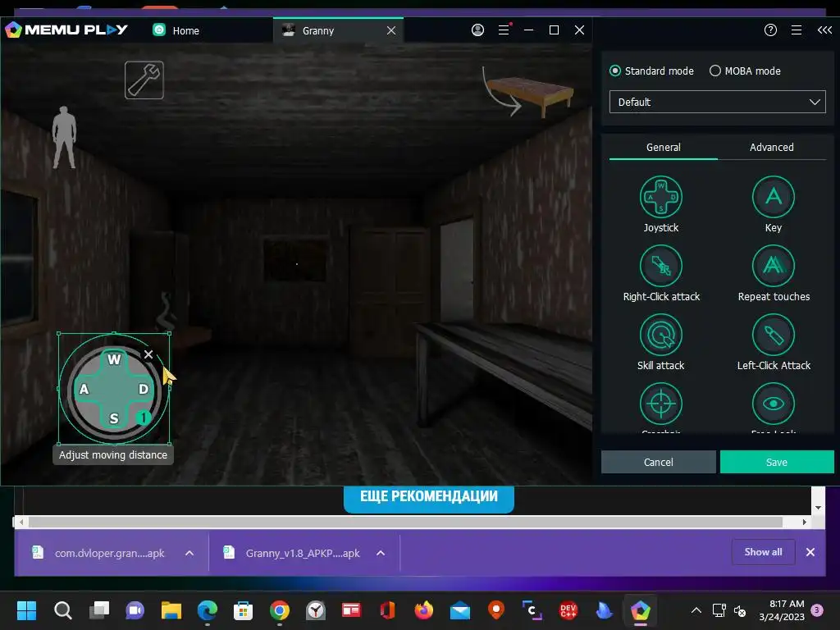Click the W key on joystick
The width and height of the screenshot is (840, 630).
113,359
